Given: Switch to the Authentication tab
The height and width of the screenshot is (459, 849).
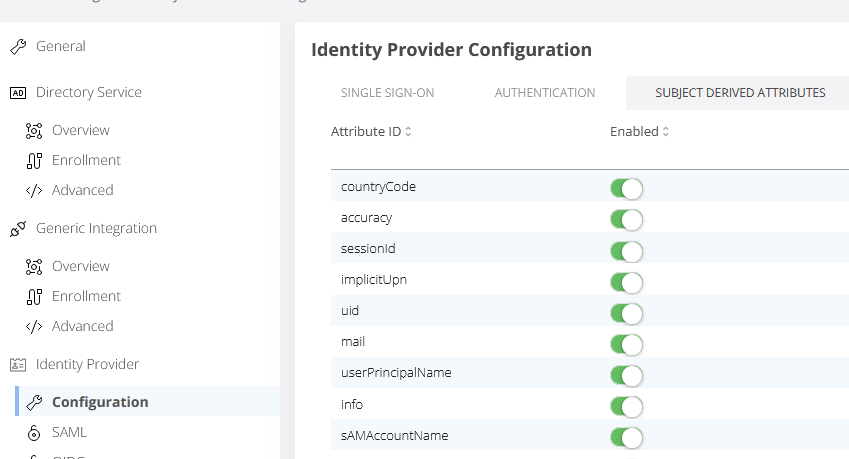Looking at the screenshot, I should pyautogui.click(x=545, y=93).
